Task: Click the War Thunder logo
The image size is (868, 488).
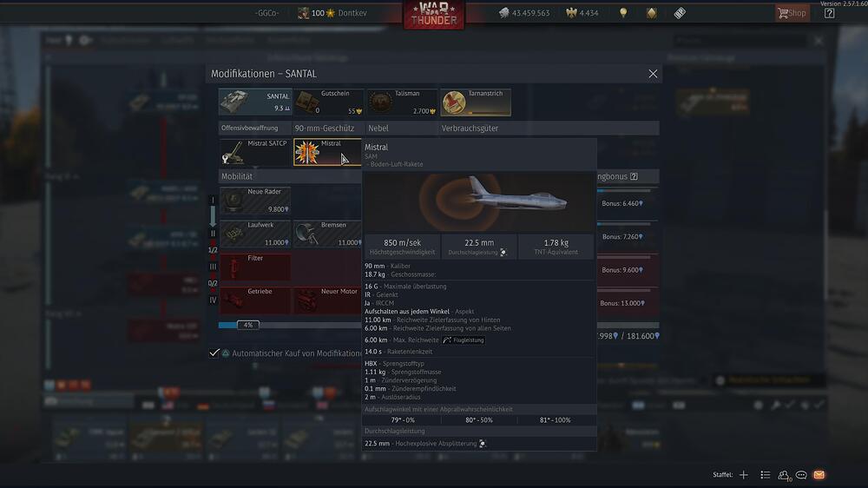Action: pos(433,15)
